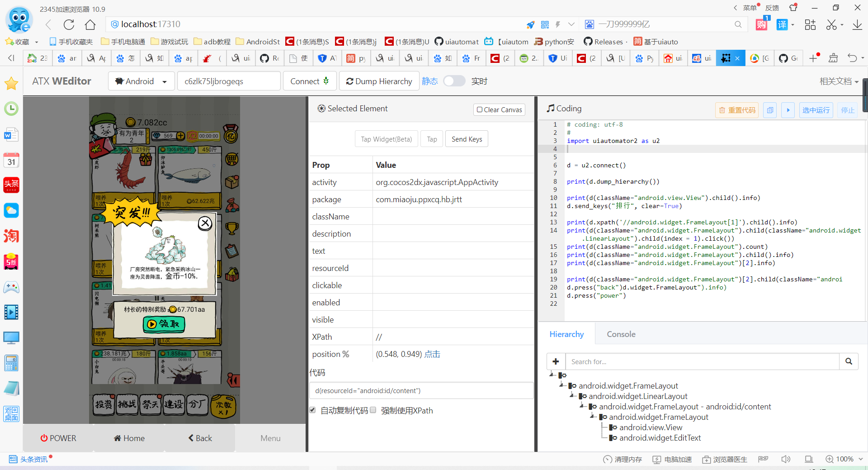
Task: Click the 点击 link next to position
Action: coord(432,354)
